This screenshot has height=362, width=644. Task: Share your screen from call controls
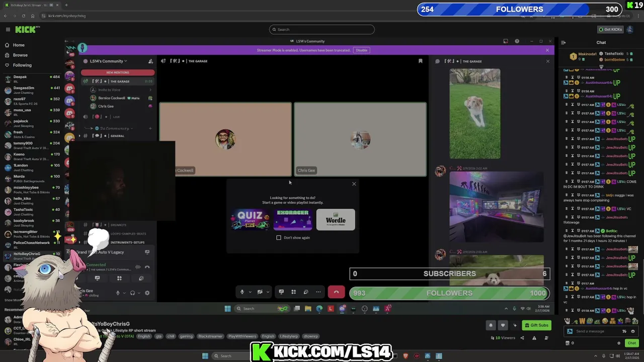[x=281, y=292]
